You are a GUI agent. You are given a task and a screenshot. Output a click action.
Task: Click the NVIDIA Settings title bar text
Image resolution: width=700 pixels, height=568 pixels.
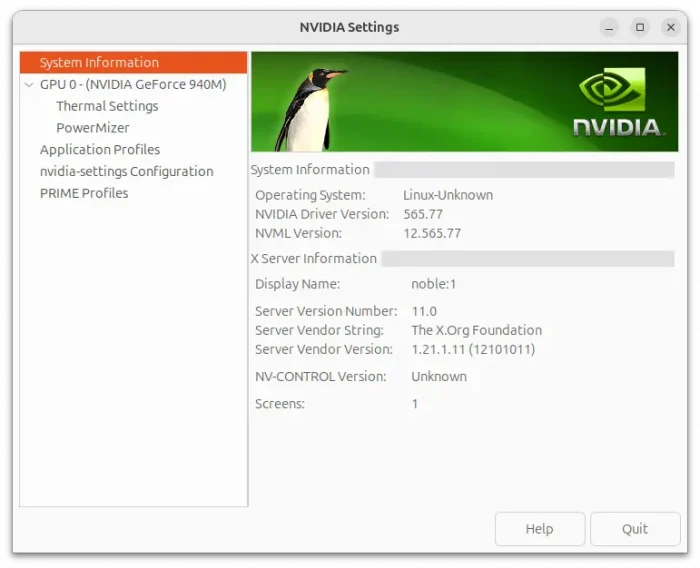tap(349, 27)
